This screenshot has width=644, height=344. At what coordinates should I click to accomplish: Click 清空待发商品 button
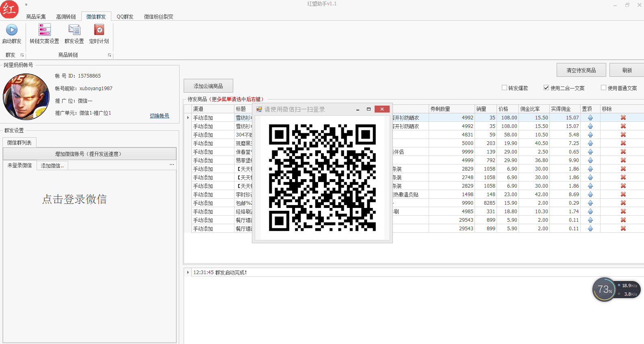[x=581, y=70]
